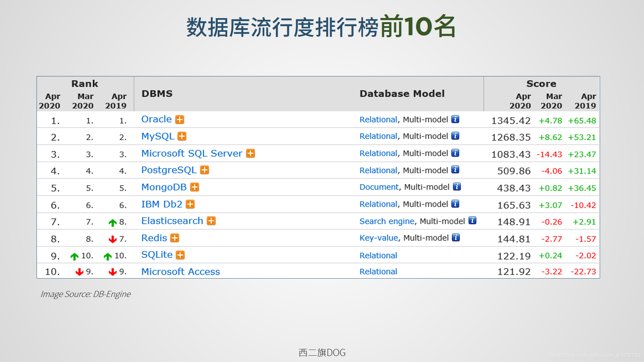Image resolution: width=644 pixels, height=362 pixels.
Task: Click the Relational link in Oracle's row
Action: tap(378, 120)
